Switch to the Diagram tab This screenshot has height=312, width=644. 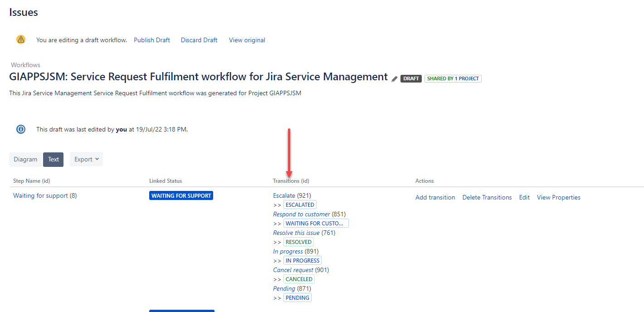tap(25, 159)
